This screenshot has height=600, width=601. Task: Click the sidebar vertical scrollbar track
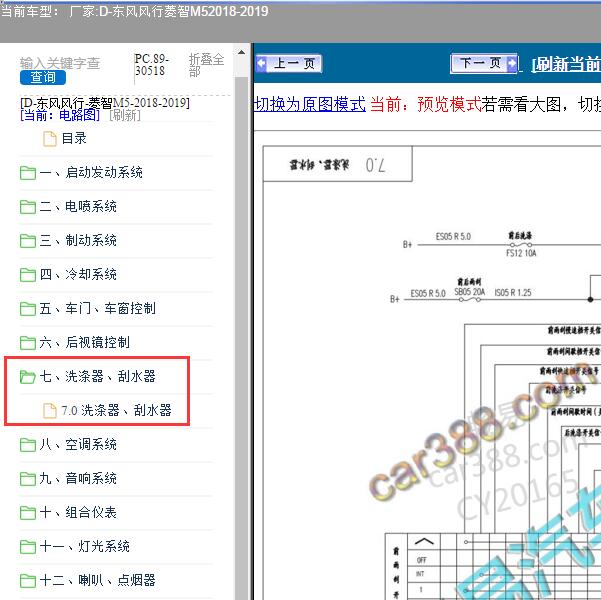(x=241, y=337)
